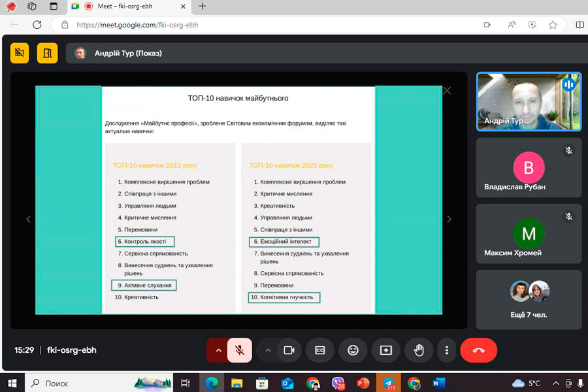Switch to the Meet fki-osrg-ebh tab
The image size is (588, 392).
point(129,7)
